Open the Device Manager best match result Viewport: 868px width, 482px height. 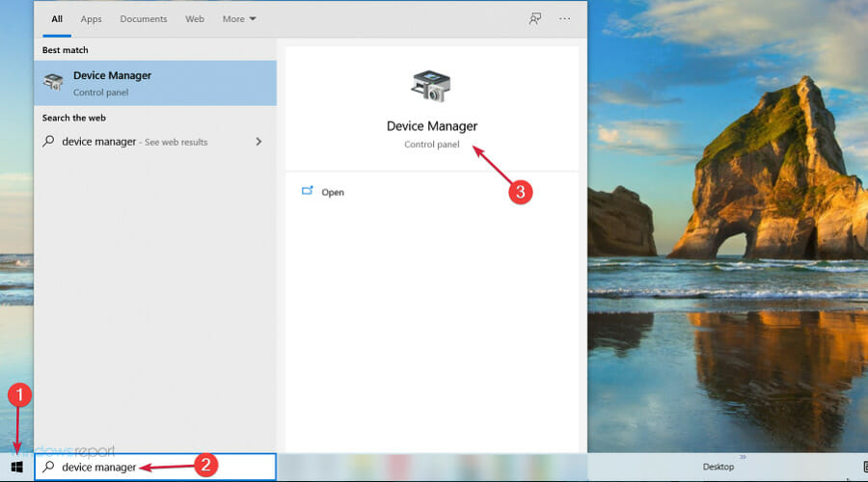click(x=155, y=83)
